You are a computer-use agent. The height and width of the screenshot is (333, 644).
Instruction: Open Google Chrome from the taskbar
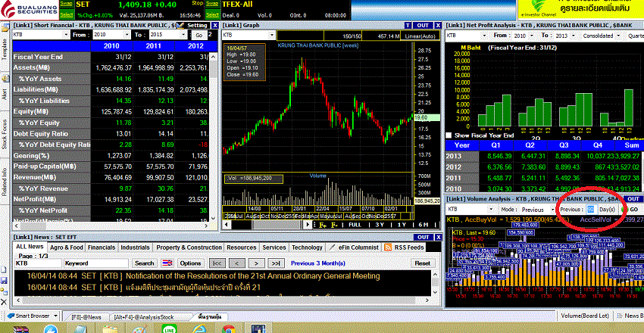228,329
